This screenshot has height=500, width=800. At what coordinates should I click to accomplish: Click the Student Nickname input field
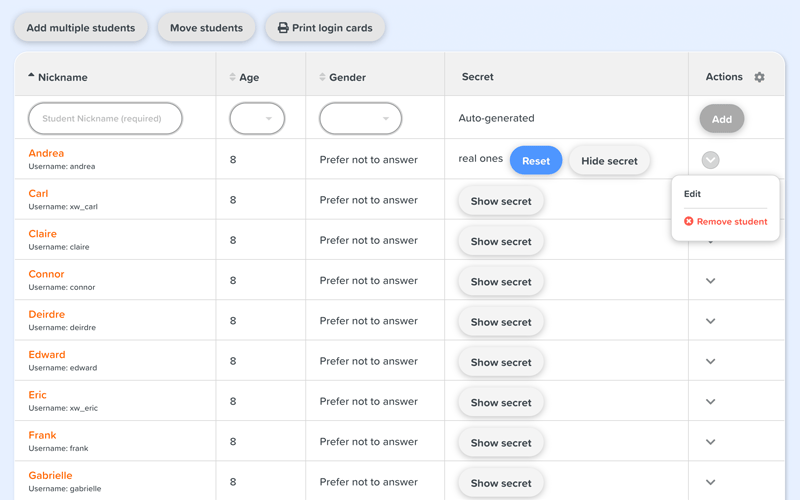click(x=105, y=118)
